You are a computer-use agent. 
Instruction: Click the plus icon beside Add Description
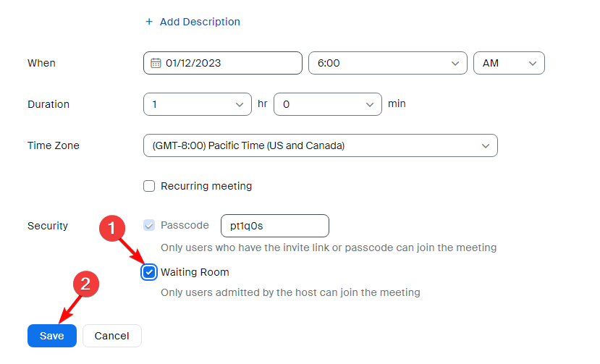click(149, 22)
